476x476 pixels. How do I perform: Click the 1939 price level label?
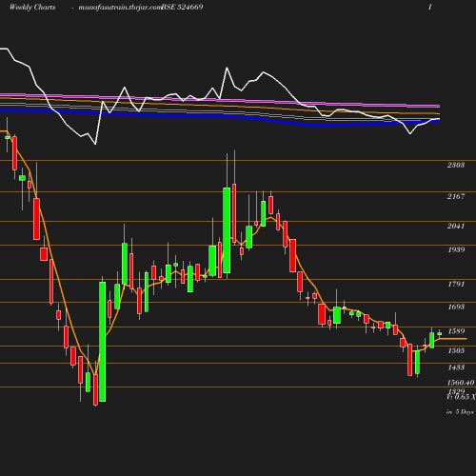[x=456, y=249]
